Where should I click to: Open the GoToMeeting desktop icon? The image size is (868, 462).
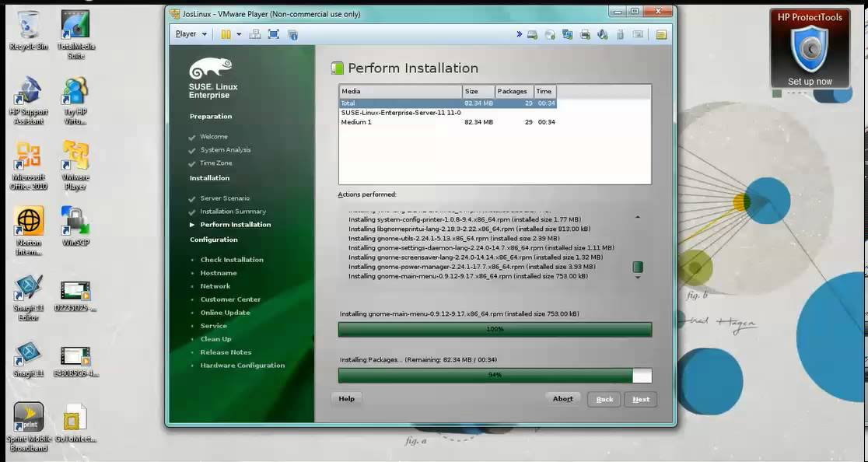click(76, 422)
